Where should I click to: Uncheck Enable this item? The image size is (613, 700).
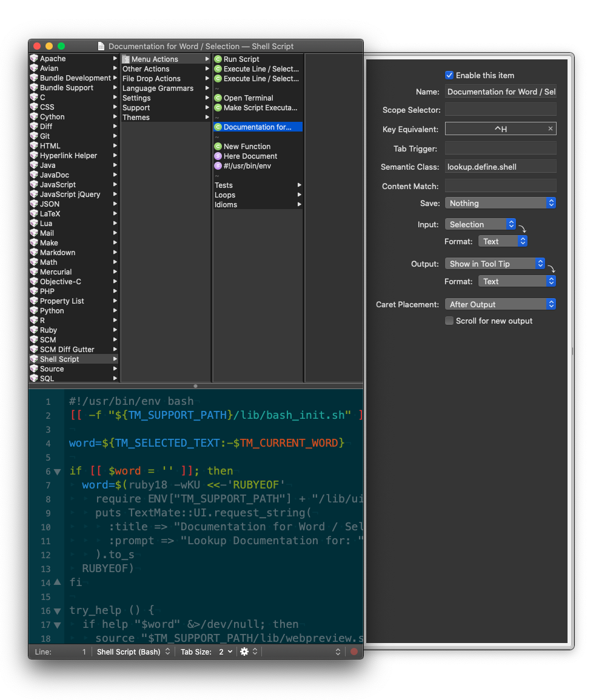click(449, 75)
